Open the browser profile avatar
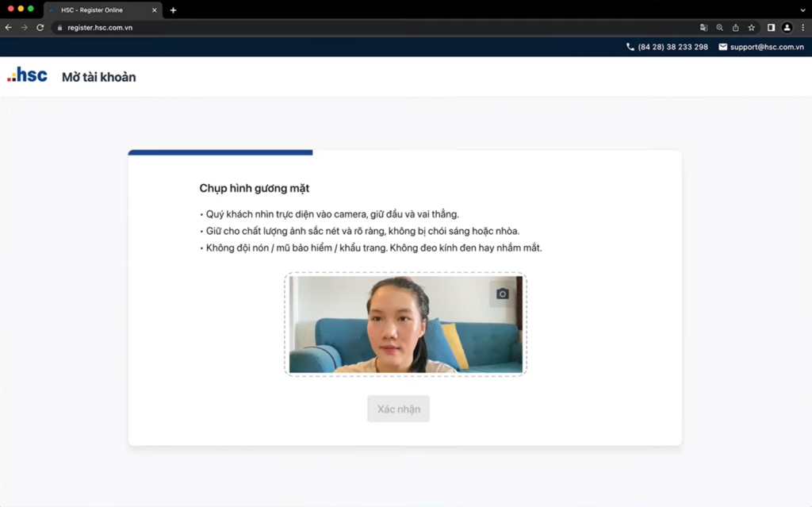This screenshot has height=507, width=812. click(x=787, y=28)
